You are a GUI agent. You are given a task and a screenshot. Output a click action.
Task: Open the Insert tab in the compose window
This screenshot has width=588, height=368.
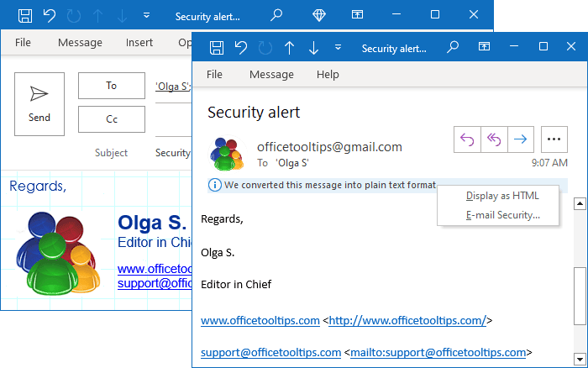click(139, 42)
